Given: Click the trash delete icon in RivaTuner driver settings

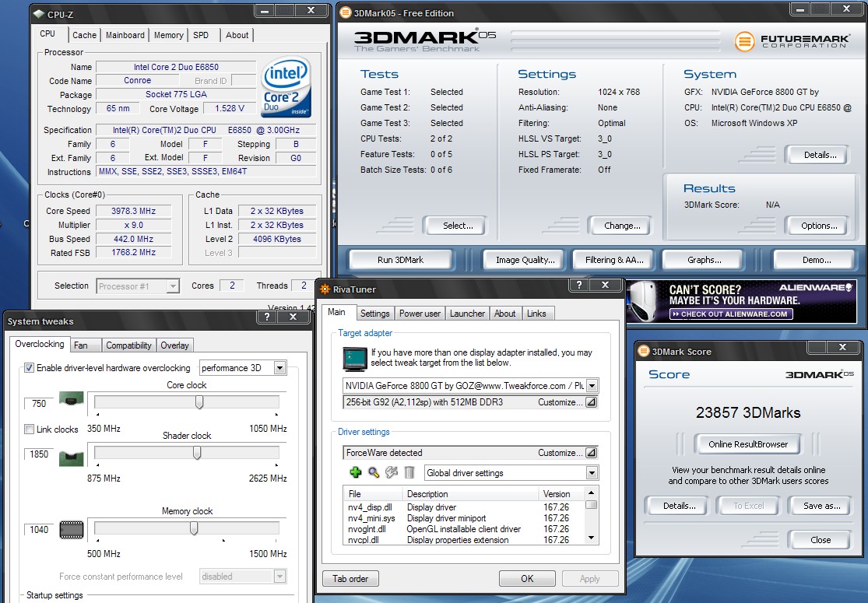Looking at the screenshot, I should pyautogui.click(x=409, y=472).
